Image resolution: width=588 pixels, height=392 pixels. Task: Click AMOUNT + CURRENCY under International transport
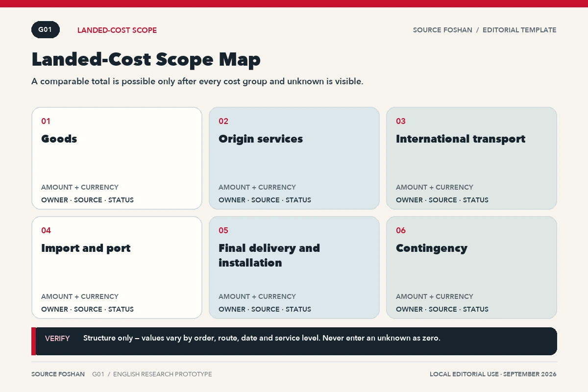[x=435, y=187]
